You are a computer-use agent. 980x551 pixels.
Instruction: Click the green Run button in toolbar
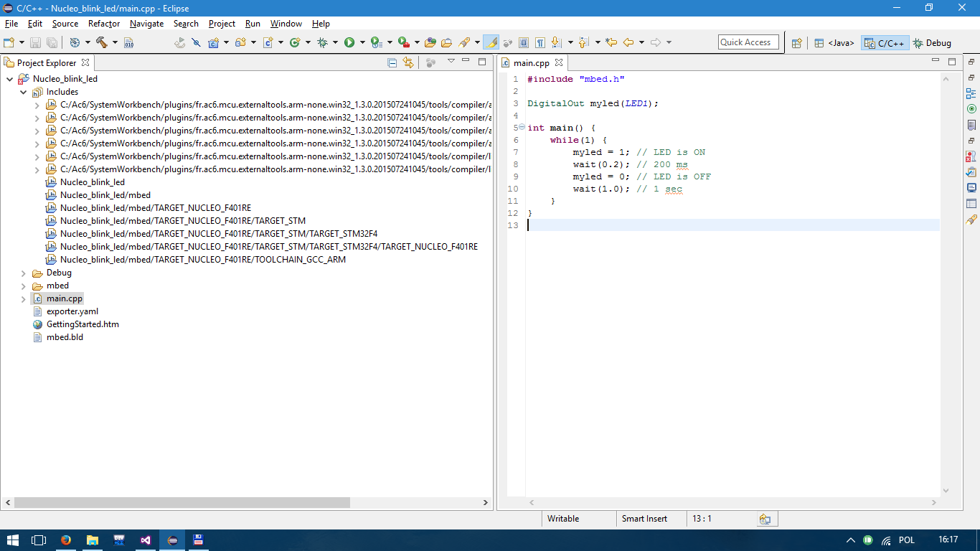click(x=349, y=42)
